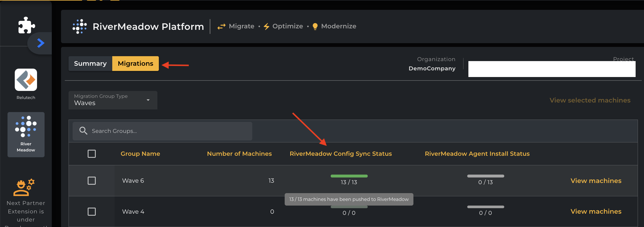Click the puzzle piece extensions icon

tap(27, 25)
